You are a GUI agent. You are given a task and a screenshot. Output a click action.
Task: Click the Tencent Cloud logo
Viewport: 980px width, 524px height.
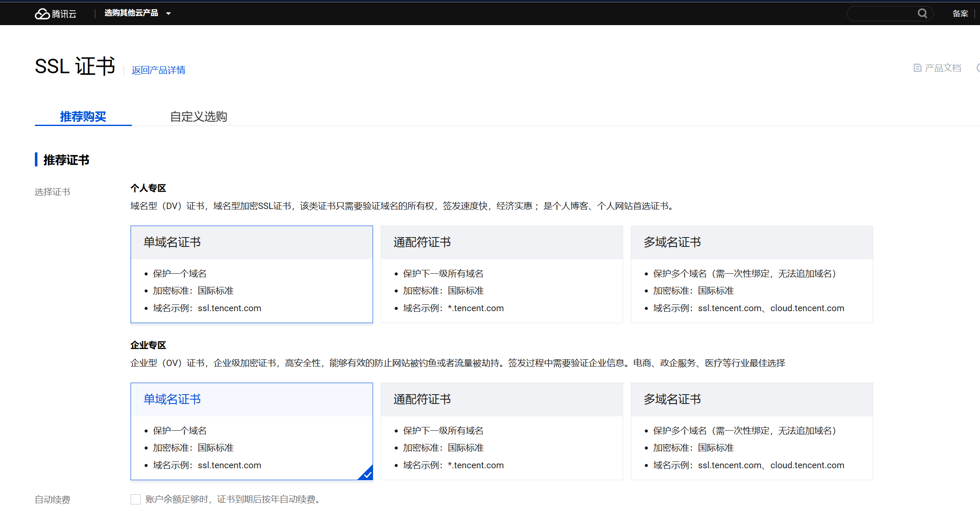click(x=56, y=14)
